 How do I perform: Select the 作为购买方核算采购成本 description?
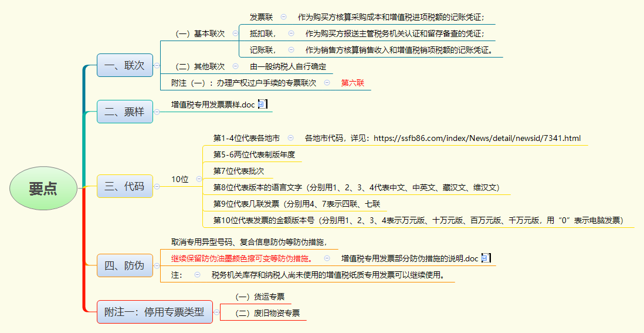coord(391,17)
